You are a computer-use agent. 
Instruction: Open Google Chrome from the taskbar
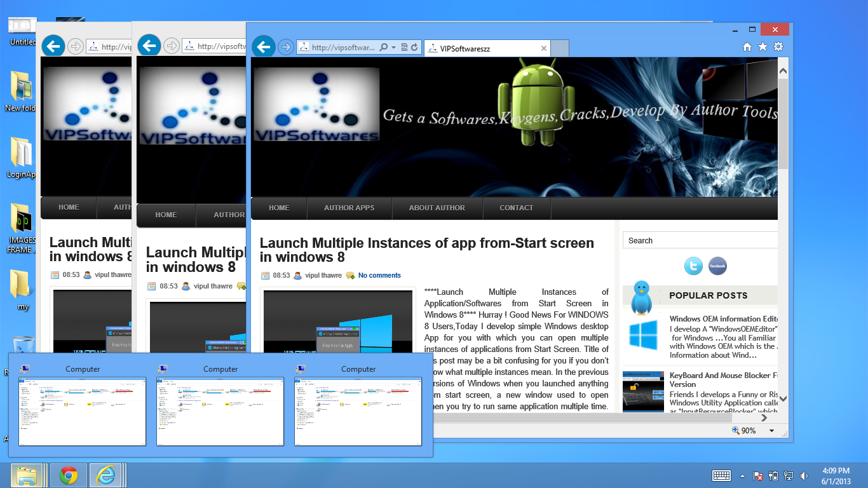[68, 475]
